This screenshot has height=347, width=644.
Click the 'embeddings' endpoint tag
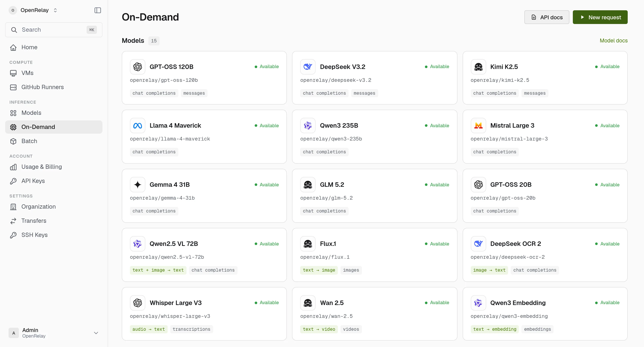[x=537, y=329]
